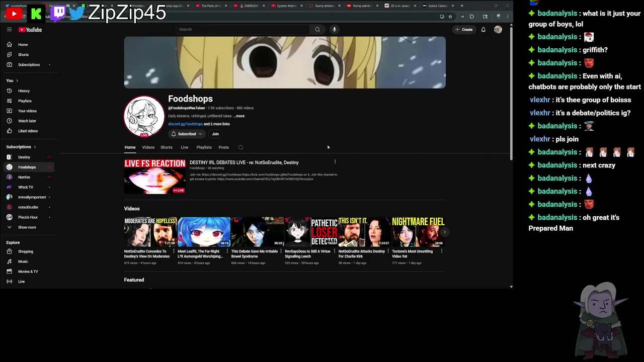Open History in the sidebar
Viewport: 644px width, 362px height.
(29, 91)
